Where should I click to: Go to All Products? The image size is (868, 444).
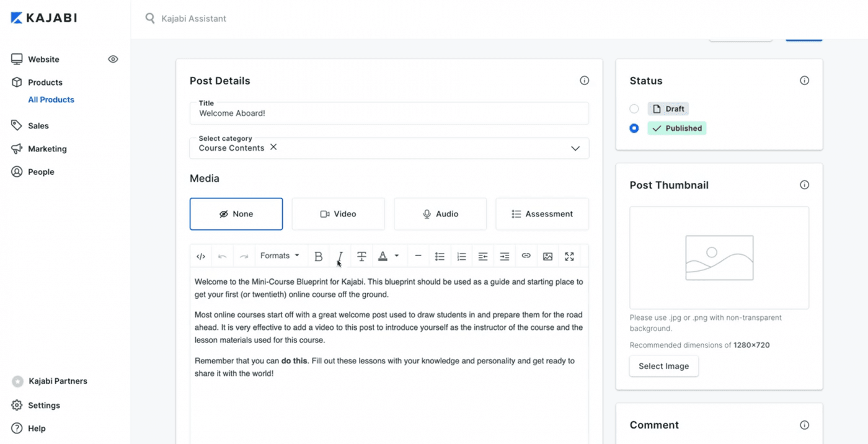click(x=51, y=100)
